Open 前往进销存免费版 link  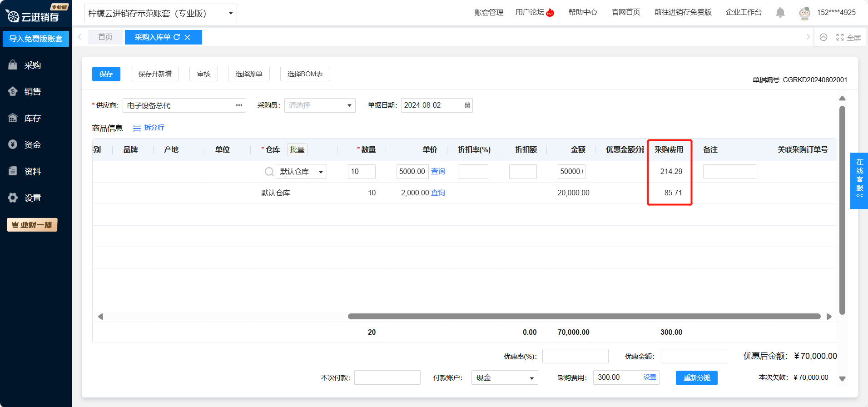683,12
